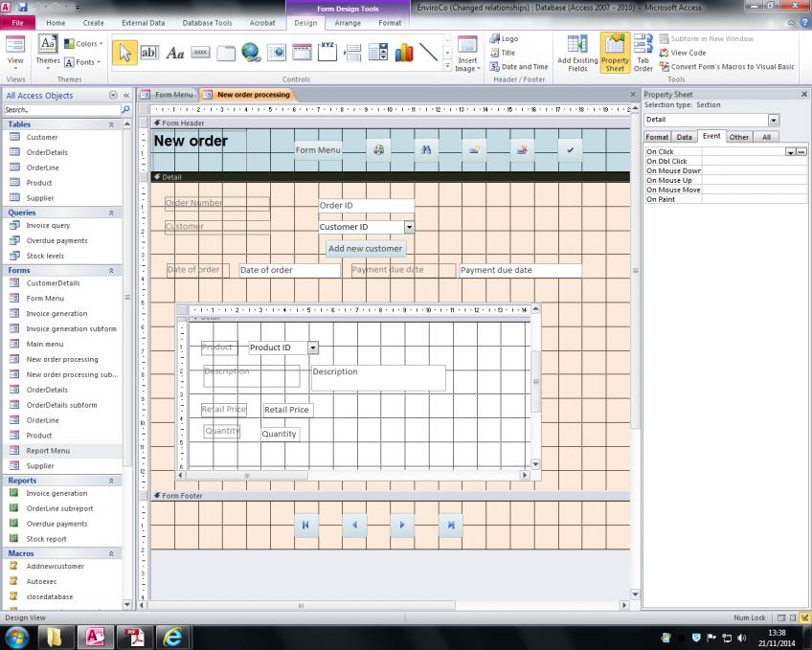Open the Format tab in Property Sheet
Screen dimensions: 812x650
tap(657, 137)
